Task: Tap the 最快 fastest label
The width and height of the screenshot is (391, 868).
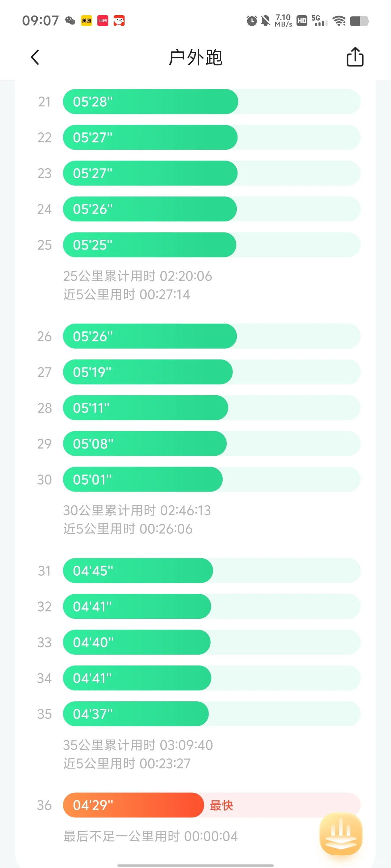Action: [x=221, y=805]
